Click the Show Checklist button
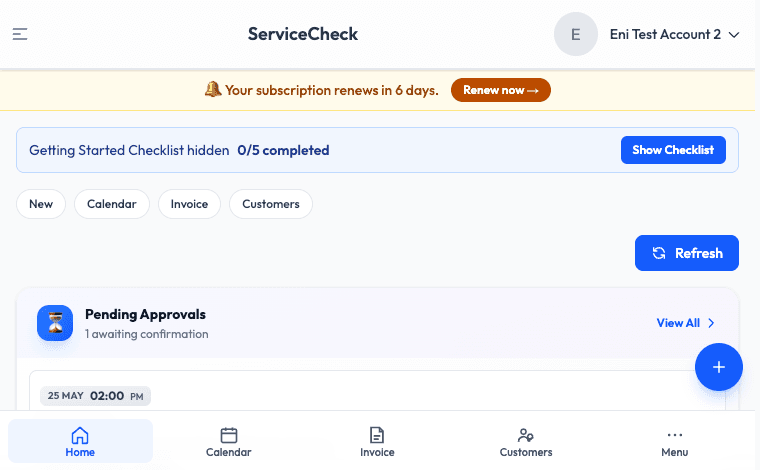The width and height of the screenshot is (760, 470). pos(673,150)
